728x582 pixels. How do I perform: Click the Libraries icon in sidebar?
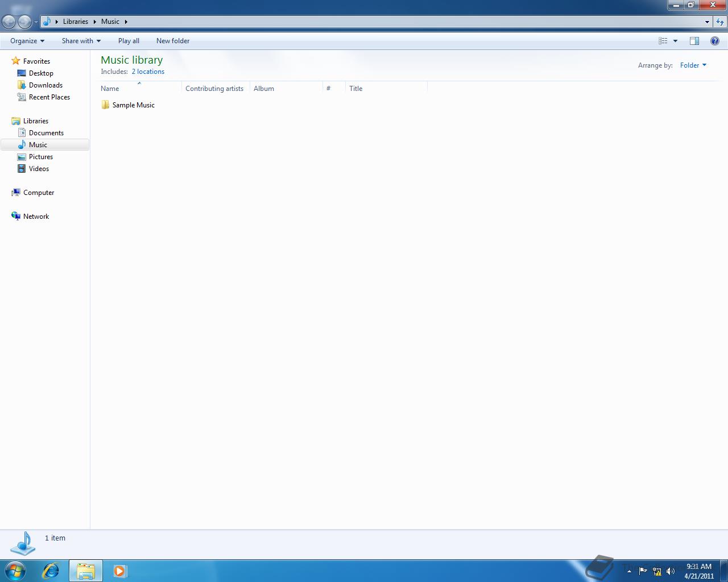[x=16, y=120]
